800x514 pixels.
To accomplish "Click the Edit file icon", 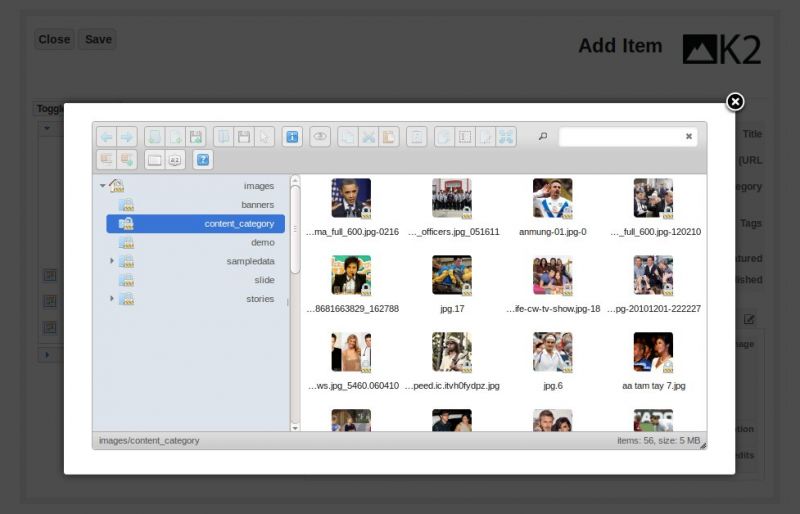I will tap(485, 137).
